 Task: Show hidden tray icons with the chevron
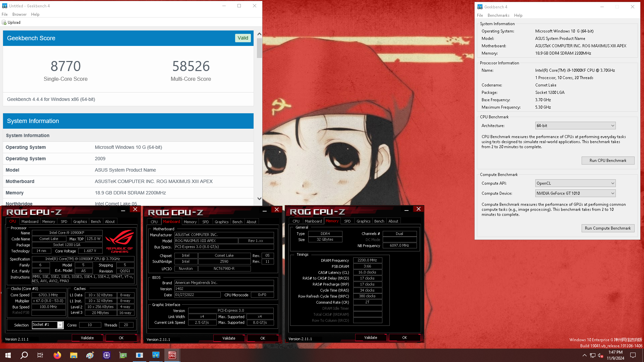585,355
